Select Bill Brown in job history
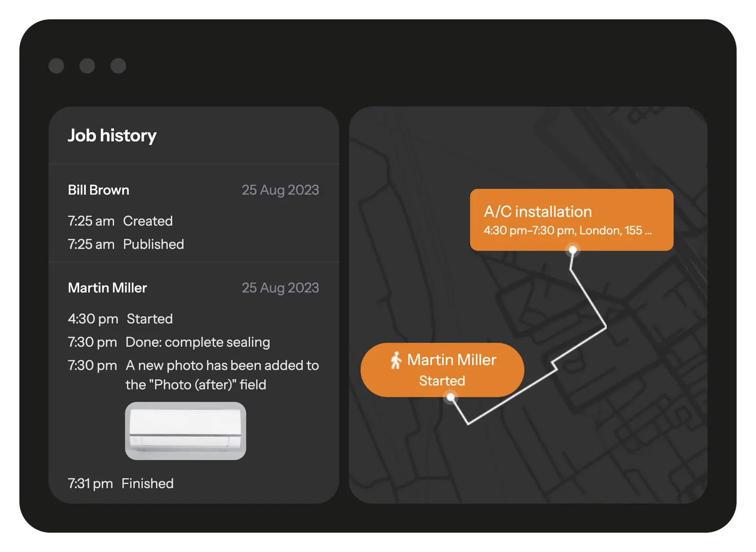Image resolution: width=756 pixels, height=552 pixels. coord(98,190)
